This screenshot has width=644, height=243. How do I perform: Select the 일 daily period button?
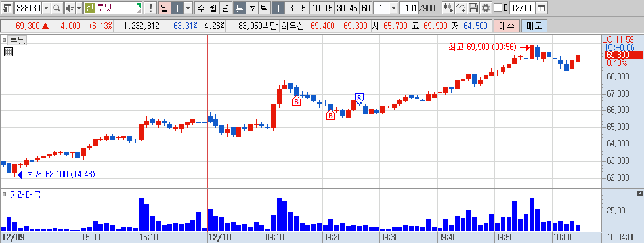(164, 7)
